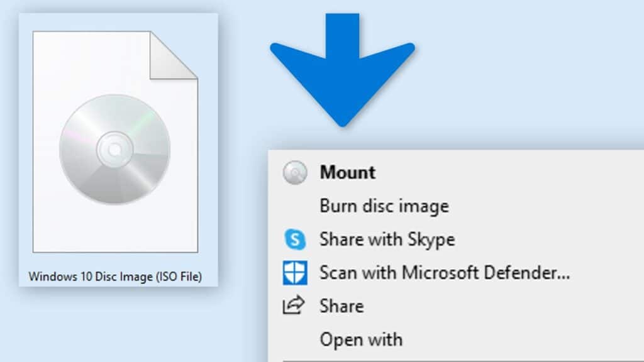Select Scan with Microsoft Defender
The width and height of the screenshot is (644, 362).
click(x=445, y=273)
